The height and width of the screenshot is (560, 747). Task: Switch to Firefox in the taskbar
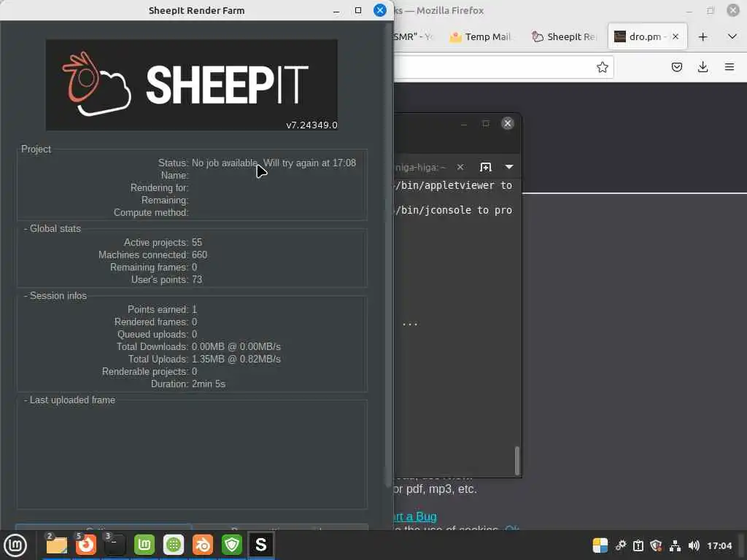click(x=86, y=545)
